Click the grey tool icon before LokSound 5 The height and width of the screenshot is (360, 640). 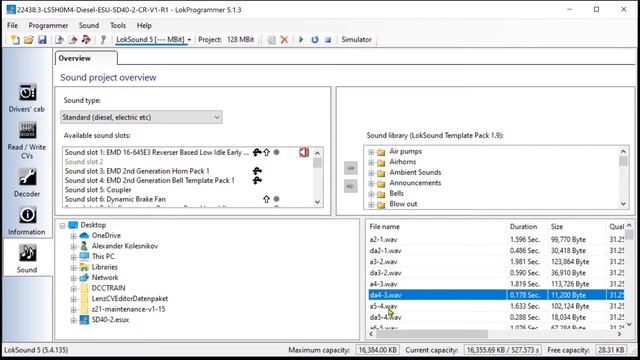pos(103,40)
